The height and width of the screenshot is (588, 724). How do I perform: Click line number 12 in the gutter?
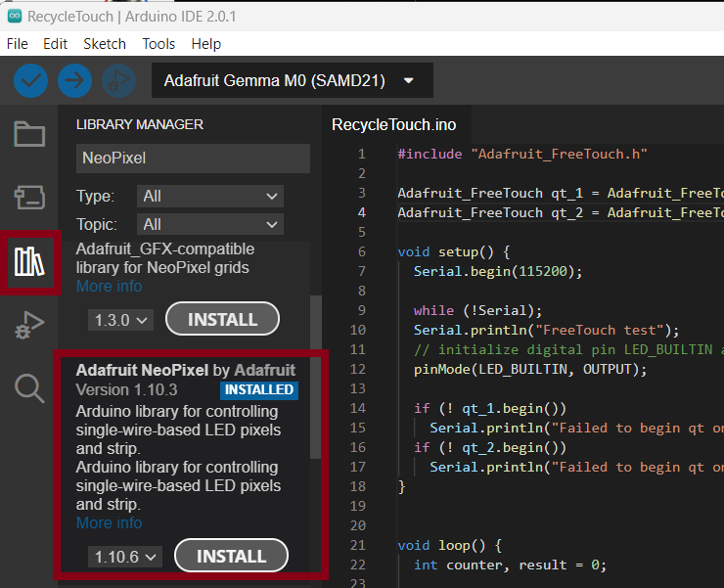pyautogui.click(x=358, y=369)
